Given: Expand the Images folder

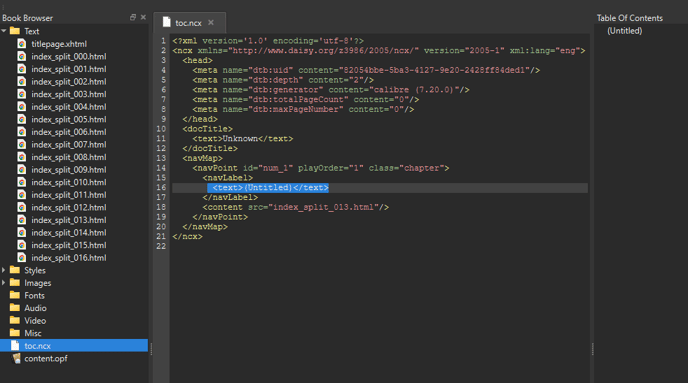Looking at the screenshot, I should pyautogui.click(x=4, y=283).
